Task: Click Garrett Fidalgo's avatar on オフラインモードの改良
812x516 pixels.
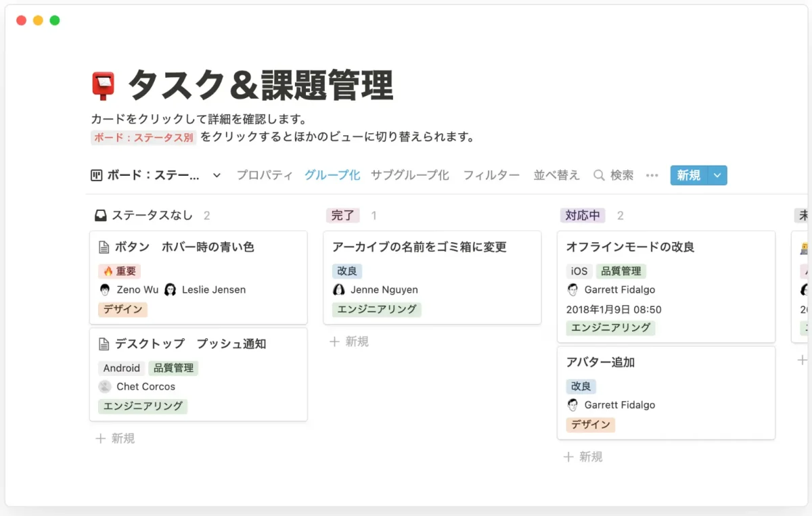Action: click(572, 289)
